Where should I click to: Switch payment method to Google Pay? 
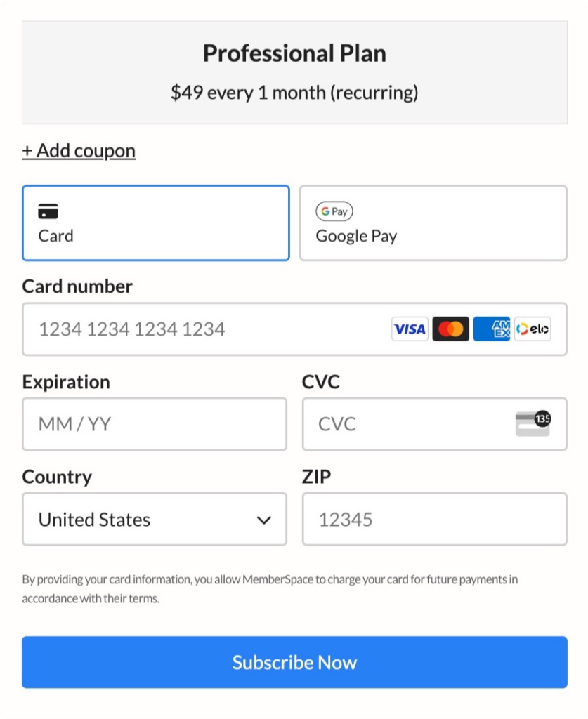[x=433, y=223]
